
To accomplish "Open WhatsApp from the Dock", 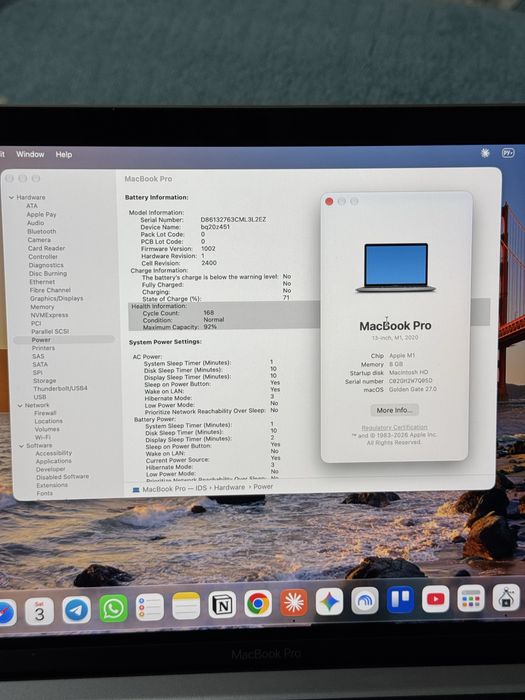I will pyautogui.click(x=113, y=608).
